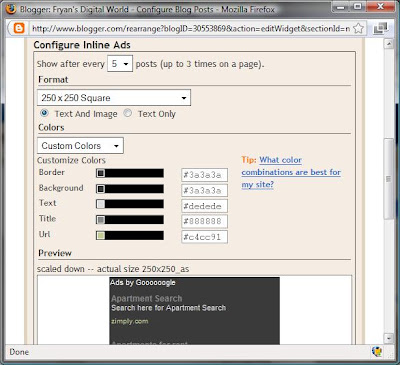Open the posts frequency dropdown showing 5

point(120,64)
